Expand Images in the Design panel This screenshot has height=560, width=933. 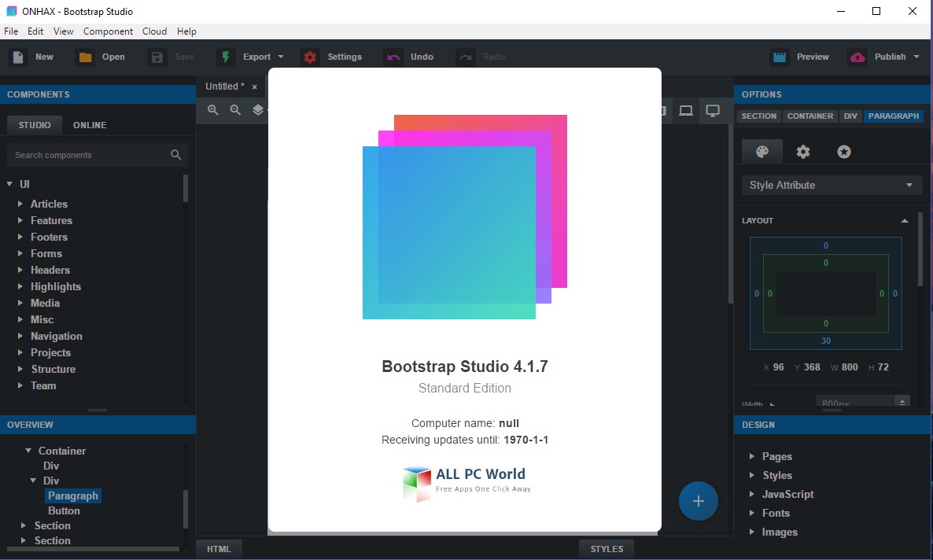click(x=751, y=532)
